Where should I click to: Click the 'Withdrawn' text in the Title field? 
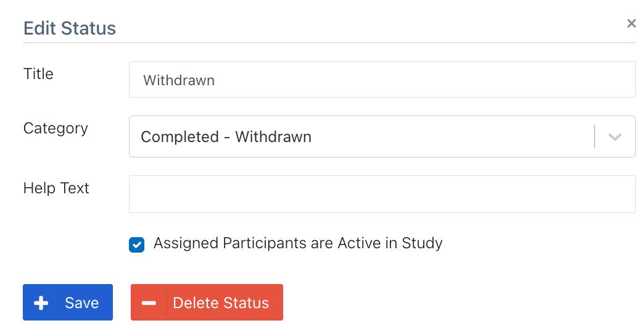pos(179,80)
